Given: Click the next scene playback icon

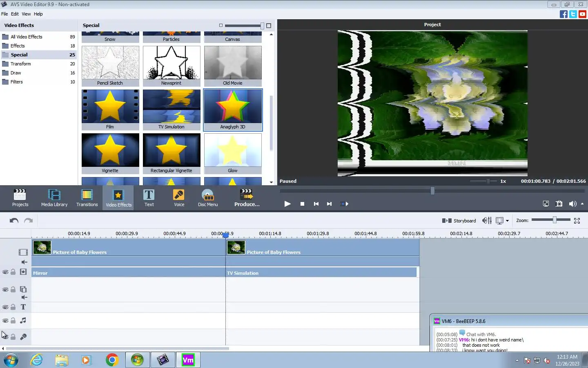Looking at the screenshot, I should [344, 204].
